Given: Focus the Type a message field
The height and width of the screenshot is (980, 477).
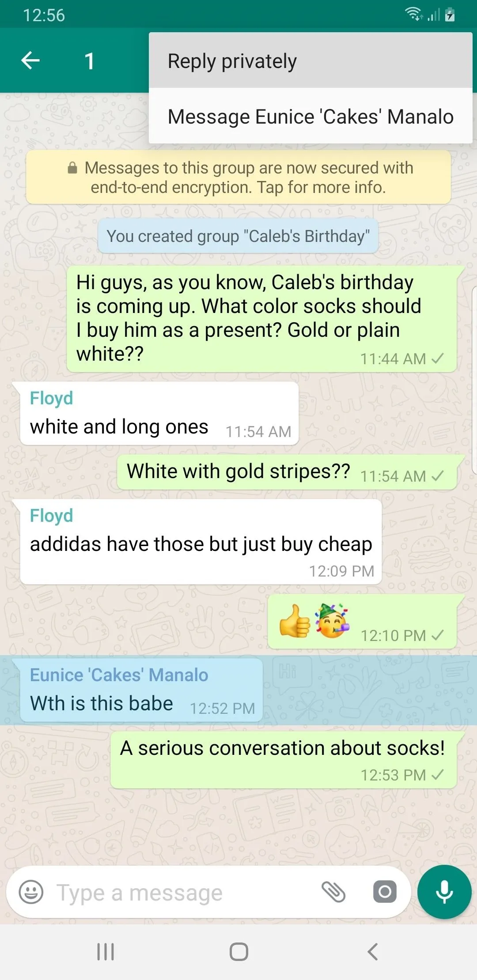Looking at the screenshot, I should [x=185, y=893].
